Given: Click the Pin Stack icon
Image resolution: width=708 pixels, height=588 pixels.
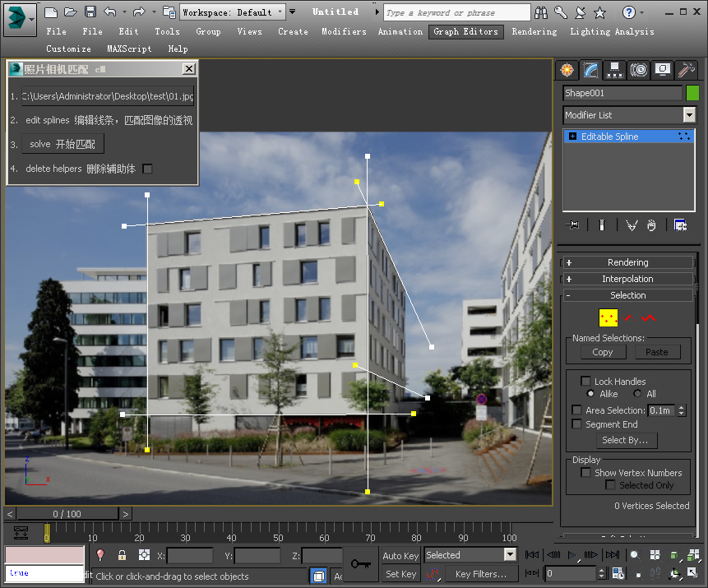Looking at the screenshot, I should (573, 225).
